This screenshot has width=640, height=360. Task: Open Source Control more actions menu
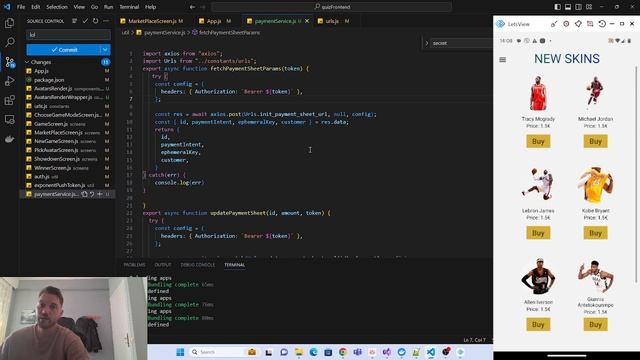106,21
